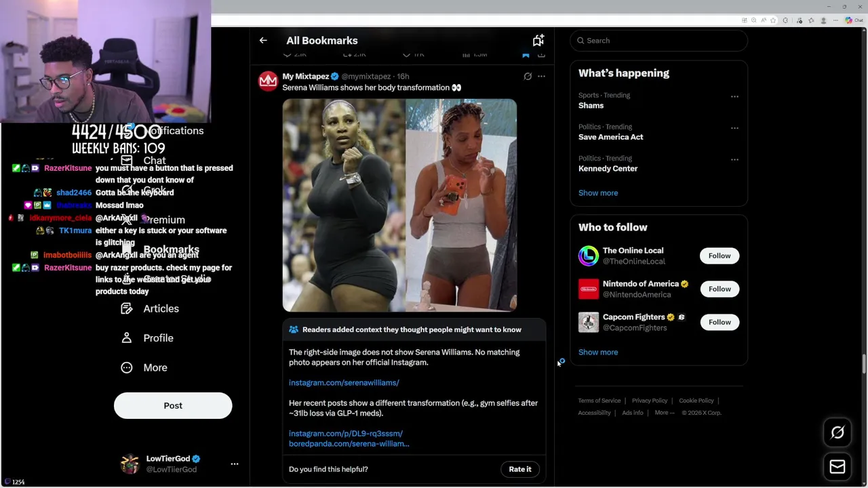Screen dimensions: 868x488
Task: Click the Rate it button
Action: coord(520,469)
